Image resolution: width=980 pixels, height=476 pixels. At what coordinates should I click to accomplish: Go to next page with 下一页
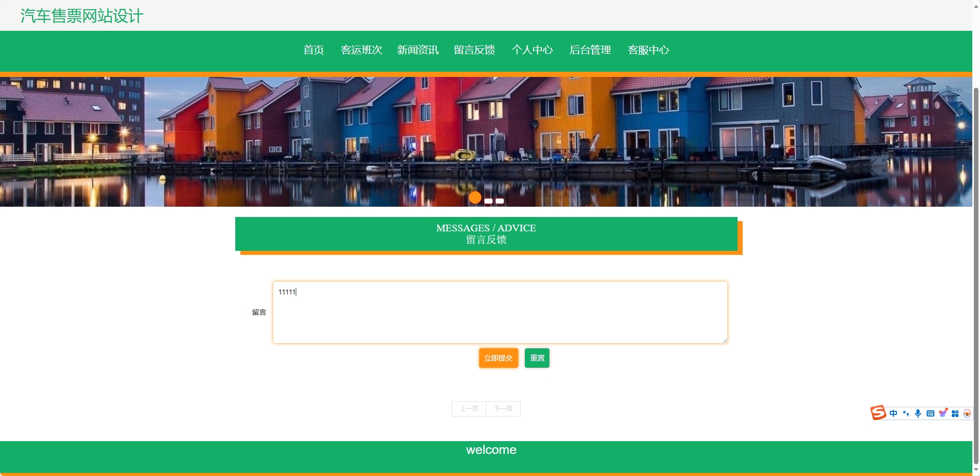pyautogui.click(x=503, y=409)
